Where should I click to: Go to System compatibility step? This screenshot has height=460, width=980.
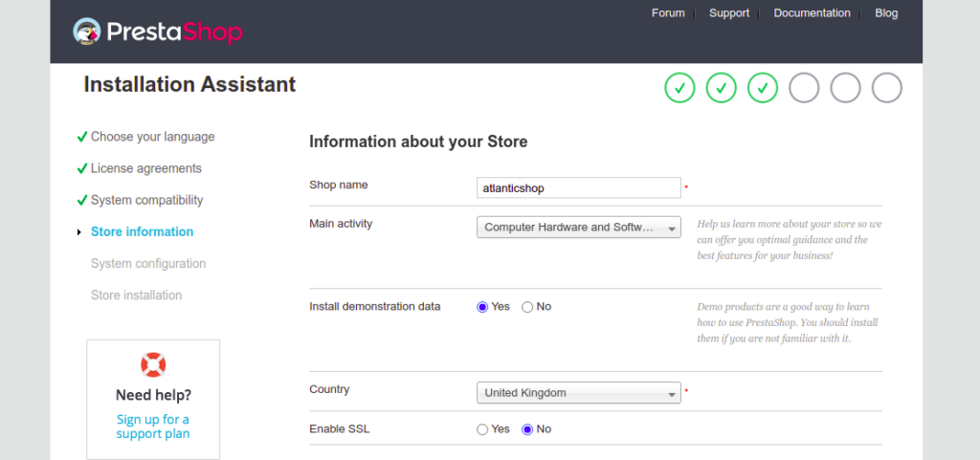[x=146, y=200]
